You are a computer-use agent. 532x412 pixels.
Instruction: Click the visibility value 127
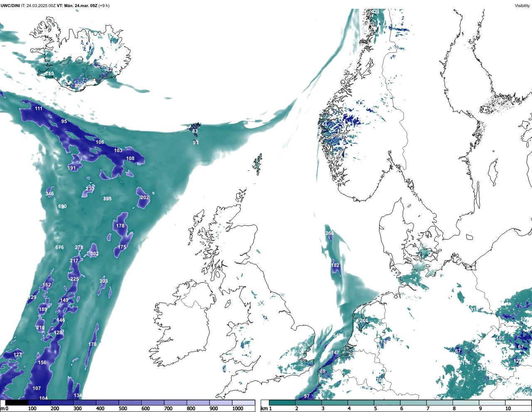pyautogui.click(x=18, y=355)
